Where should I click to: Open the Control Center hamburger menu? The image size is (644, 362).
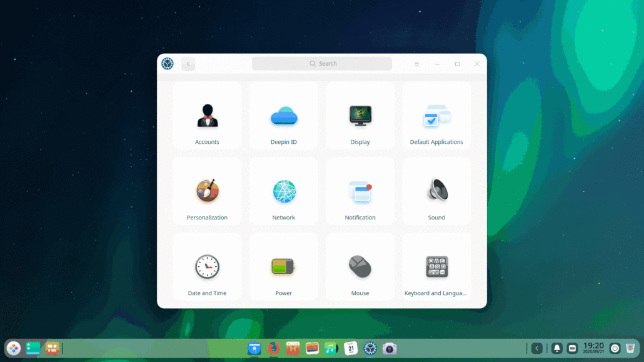pyautogui.click(x=417, y=64)
